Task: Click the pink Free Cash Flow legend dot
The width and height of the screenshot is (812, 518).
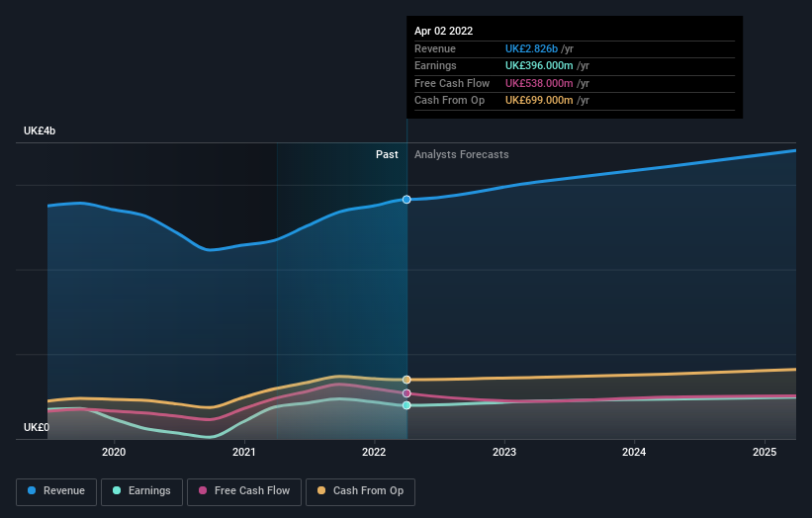Action: pos(203,490)
